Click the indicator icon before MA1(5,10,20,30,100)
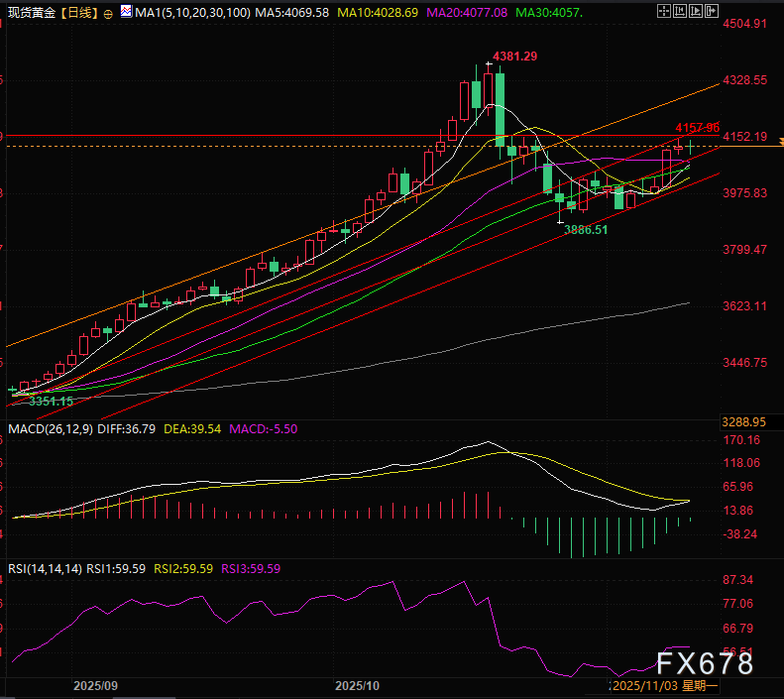Viewport: 784px width, 699px height. pyautogui.click(x=125, y=12)
